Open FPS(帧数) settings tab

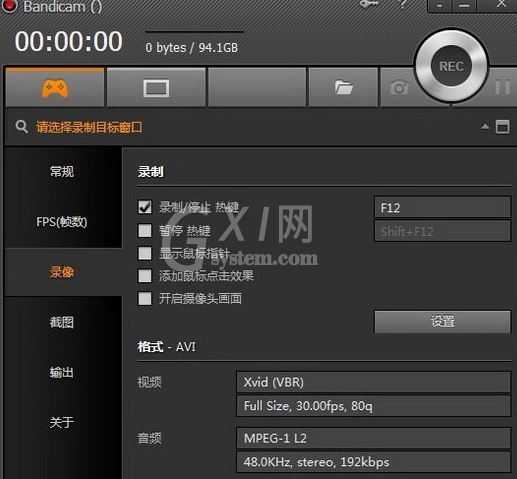(62, 222)
